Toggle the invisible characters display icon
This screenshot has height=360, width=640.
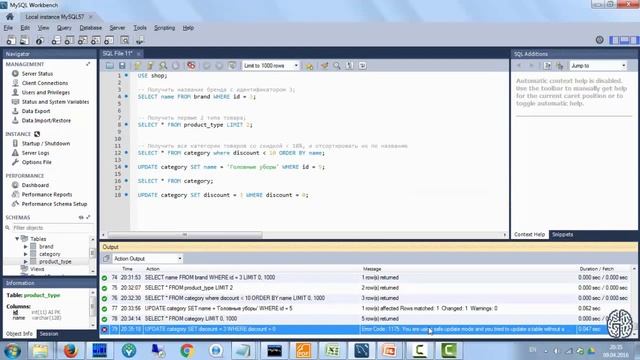350,65
